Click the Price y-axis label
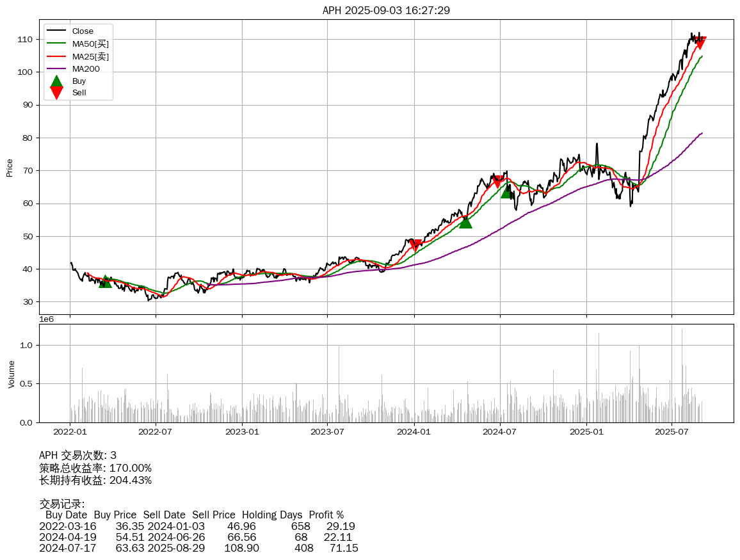The height and width of the screenshot is (560, 740). pyautogui.click(x=10, y=168)
